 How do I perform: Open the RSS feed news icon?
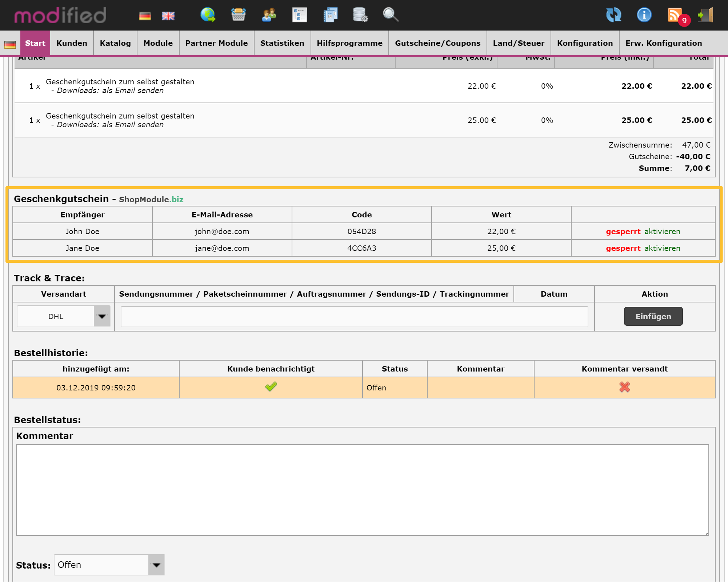675,15
